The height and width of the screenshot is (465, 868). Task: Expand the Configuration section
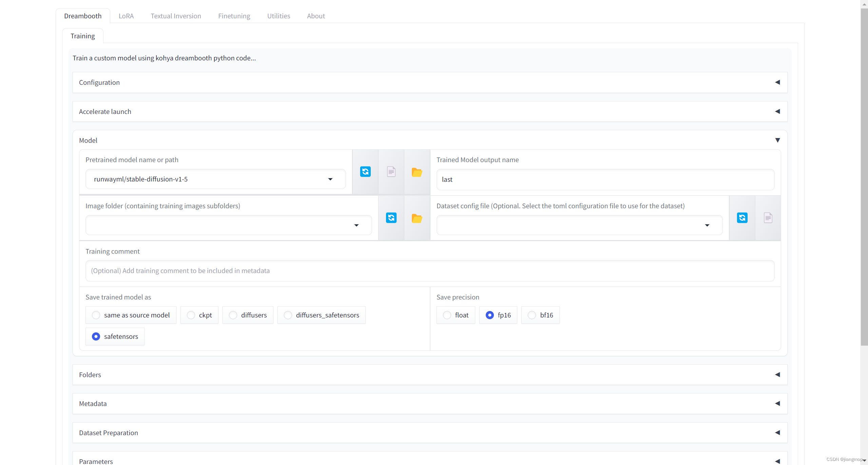(777, 82)
